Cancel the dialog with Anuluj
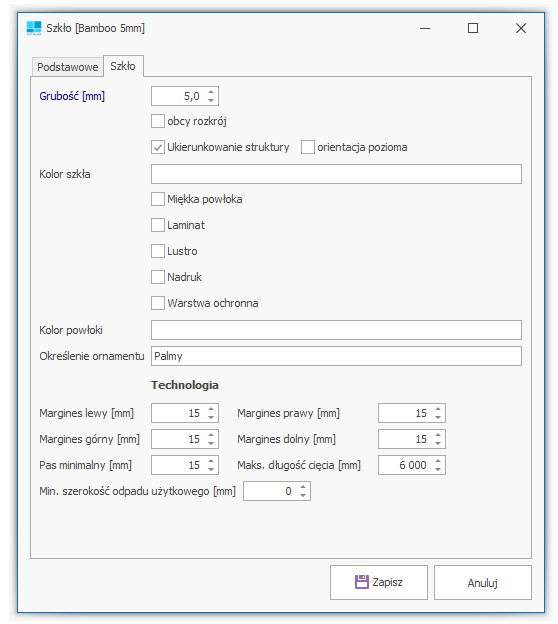Viewport: 558px width, 624px height. coord(482,582)
